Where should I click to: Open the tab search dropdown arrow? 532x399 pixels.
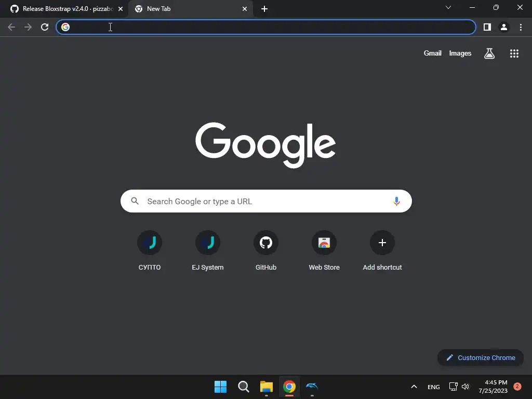pyautogui.click(x=448, y=7)
